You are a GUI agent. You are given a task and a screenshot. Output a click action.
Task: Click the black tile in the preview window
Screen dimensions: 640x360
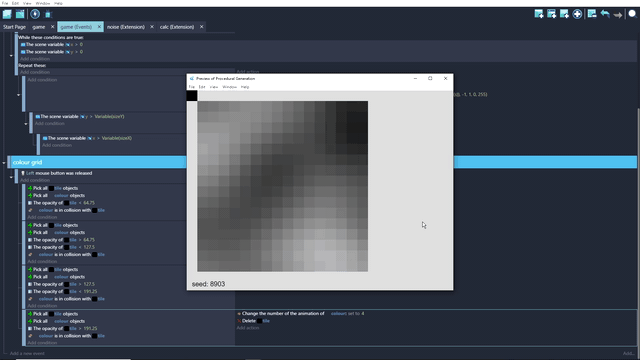click(192, 96)
